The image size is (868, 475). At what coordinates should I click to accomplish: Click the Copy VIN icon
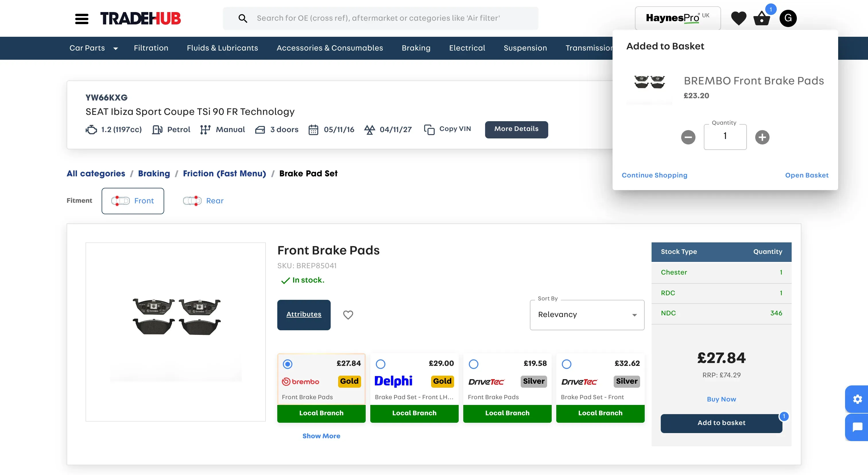coord(429,130)
